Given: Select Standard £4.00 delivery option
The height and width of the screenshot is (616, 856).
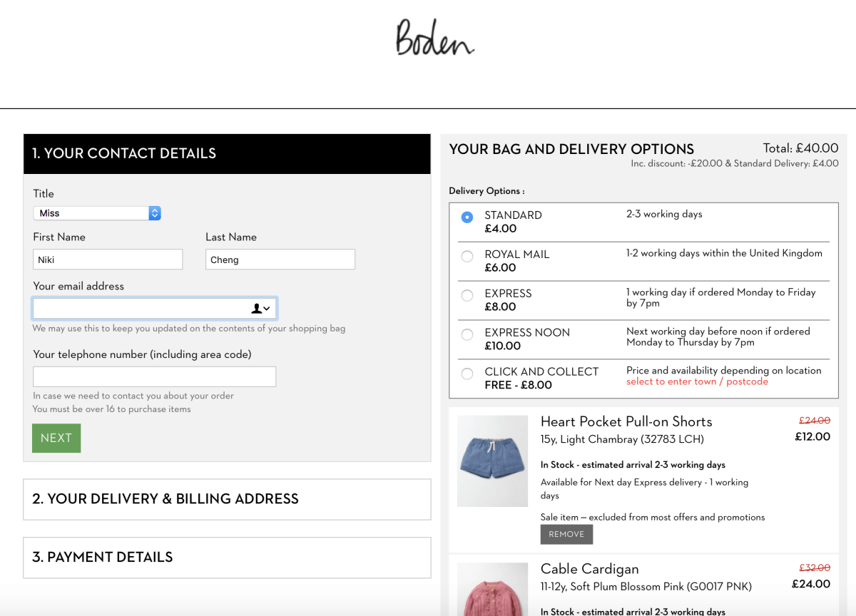Looking at the screenshot, I should point(467,217).
